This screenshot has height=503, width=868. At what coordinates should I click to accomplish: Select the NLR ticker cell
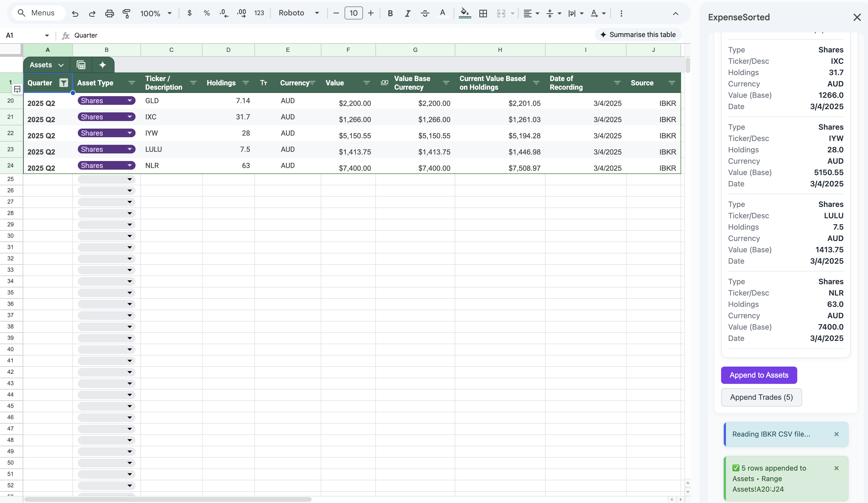[x=171, y=166]
